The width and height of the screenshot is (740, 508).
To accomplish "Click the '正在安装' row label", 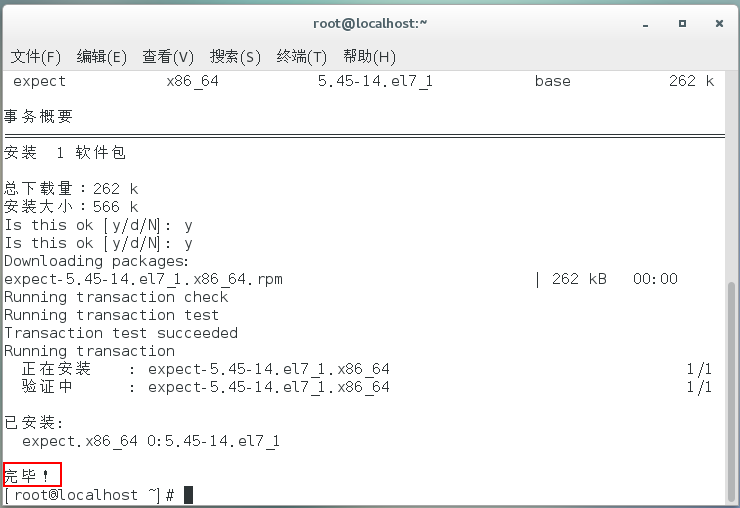I will point(56,369).
